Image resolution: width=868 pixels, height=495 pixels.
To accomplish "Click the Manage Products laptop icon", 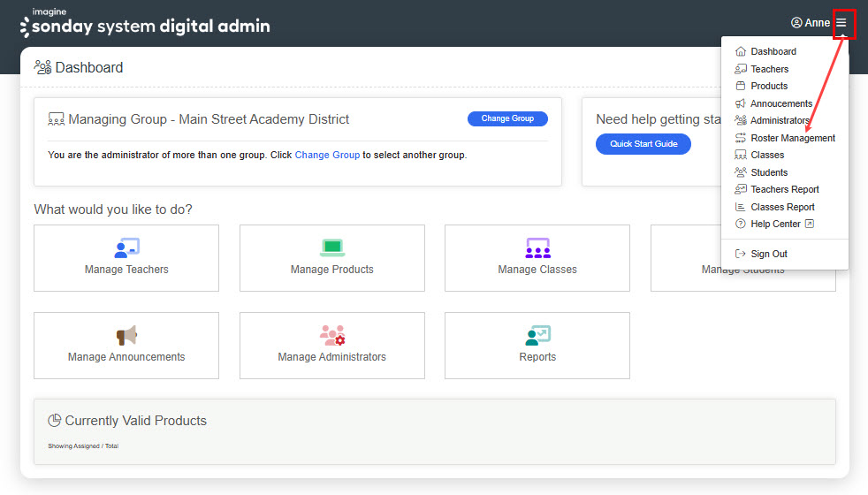I will [332, 247].
